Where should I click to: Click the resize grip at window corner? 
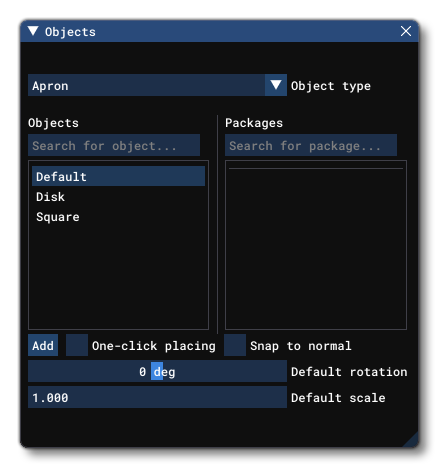pos(412,440)
